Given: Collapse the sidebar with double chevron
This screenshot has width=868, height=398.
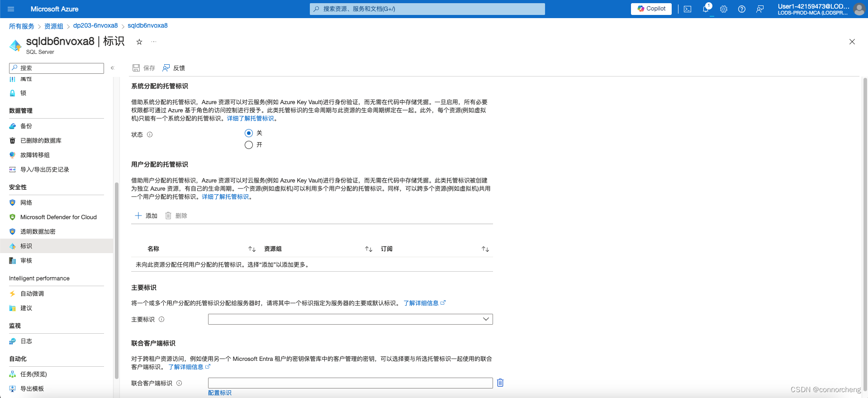Looking at the screenshot, I should pyautogui.click(x=113, y=68).
